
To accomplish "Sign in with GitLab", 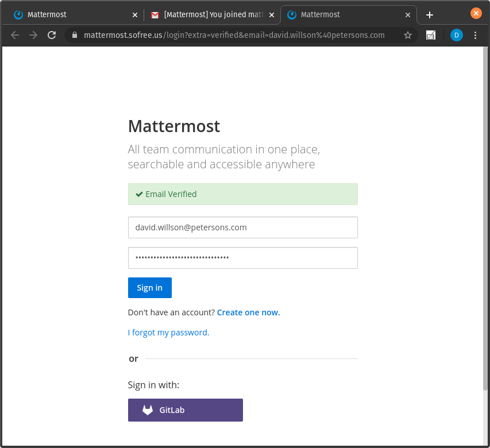I will 186,410.
